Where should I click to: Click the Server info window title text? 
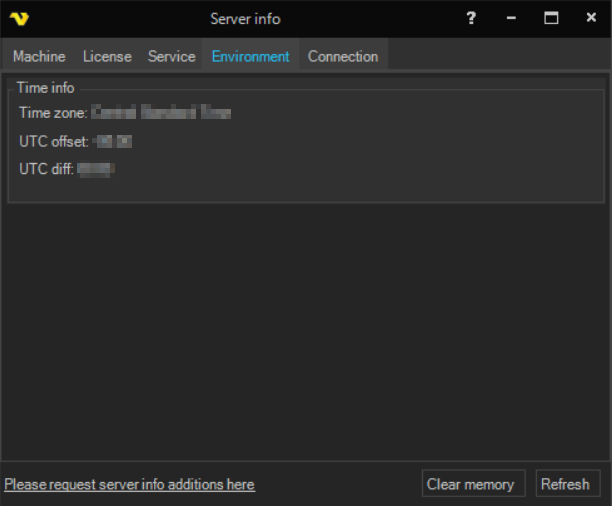[245, 19]
